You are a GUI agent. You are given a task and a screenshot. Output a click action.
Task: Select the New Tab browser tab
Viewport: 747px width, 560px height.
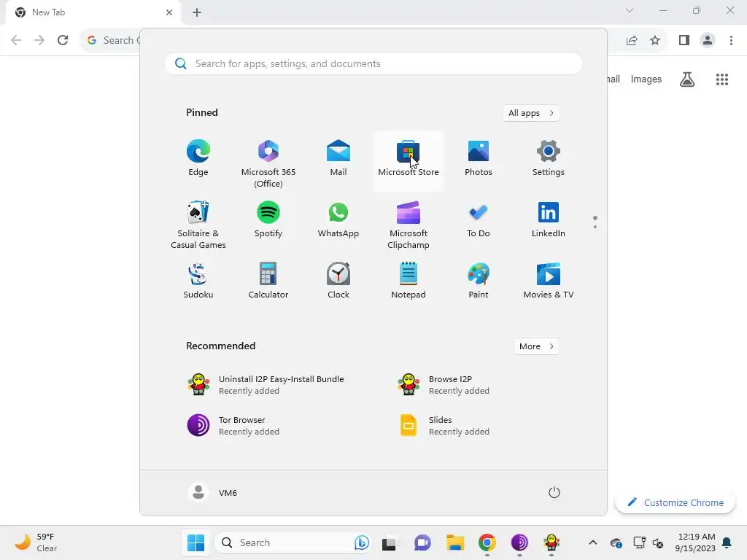click(x=93, y=12)
